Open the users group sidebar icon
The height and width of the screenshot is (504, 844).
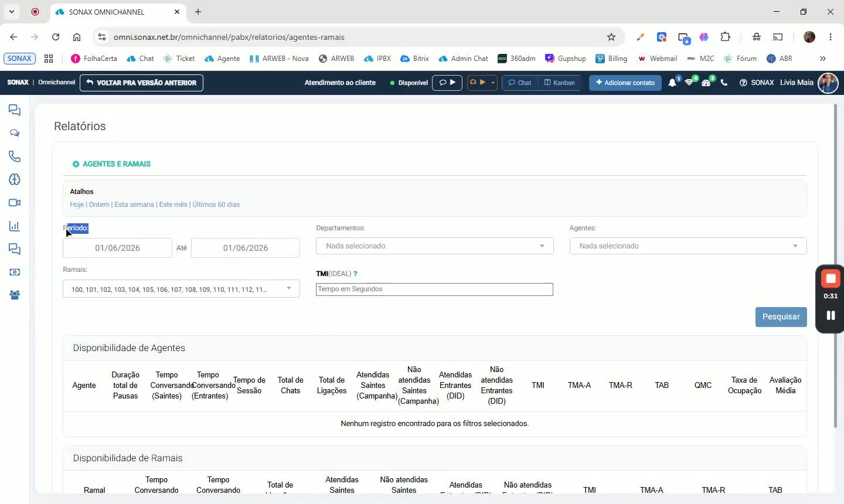pos(15,295)
